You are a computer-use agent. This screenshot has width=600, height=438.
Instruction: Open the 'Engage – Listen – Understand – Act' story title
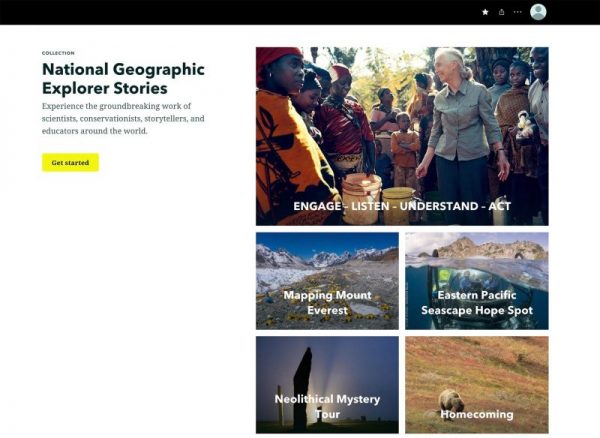point(402,206)
